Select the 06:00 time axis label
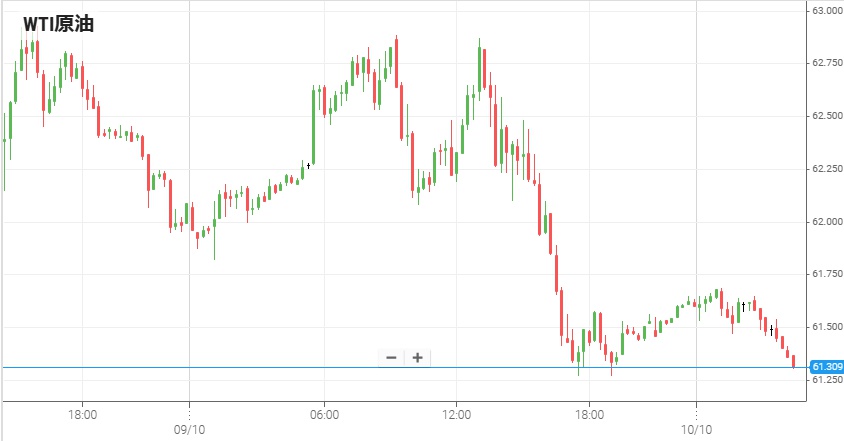 click(x=323, y=413)
